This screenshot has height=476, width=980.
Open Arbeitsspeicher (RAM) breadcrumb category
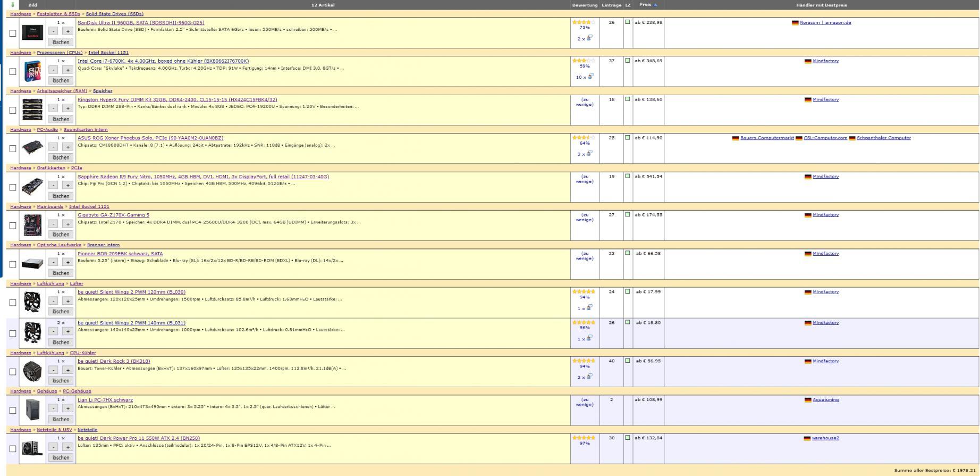(62, 91)
